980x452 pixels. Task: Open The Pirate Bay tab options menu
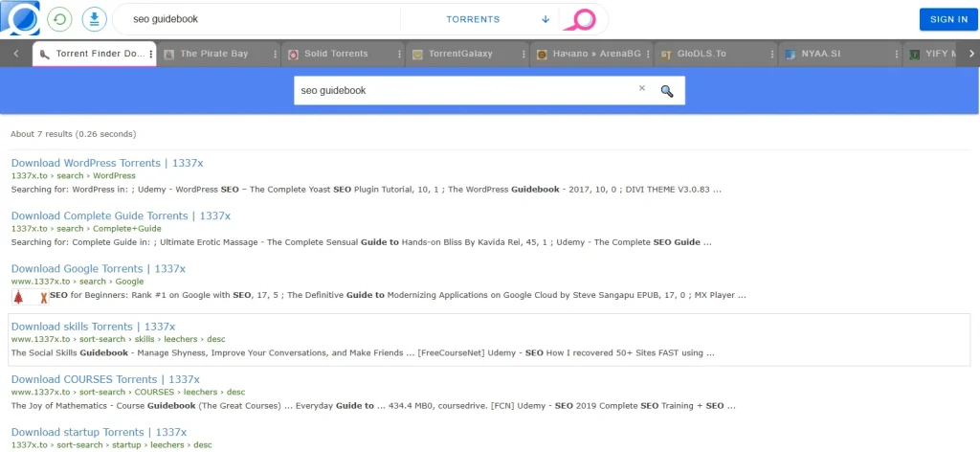pos(275,55)
